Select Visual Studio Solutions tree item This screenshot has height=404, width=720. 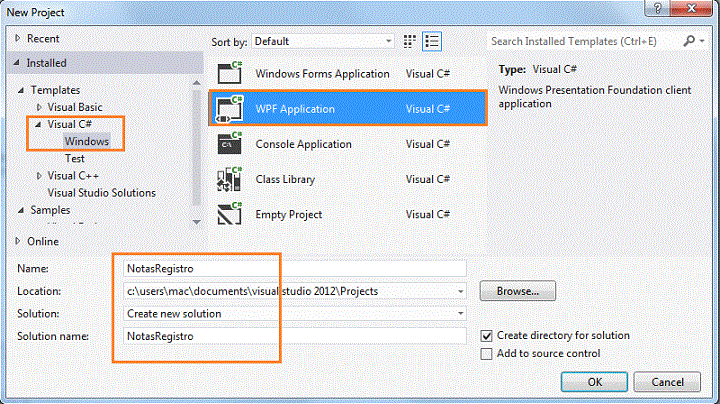click(x=101, y=193)
